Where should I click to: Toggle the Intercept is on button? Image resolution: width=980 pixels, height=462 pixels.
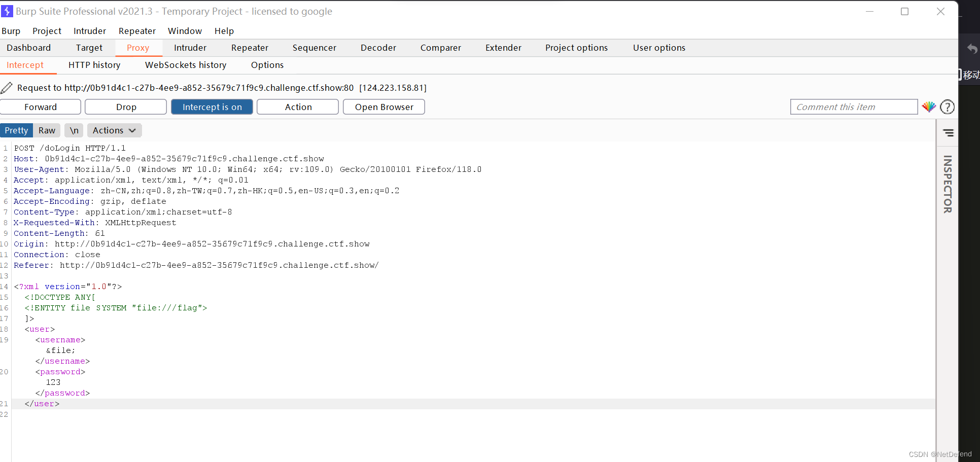click(212, 107)
